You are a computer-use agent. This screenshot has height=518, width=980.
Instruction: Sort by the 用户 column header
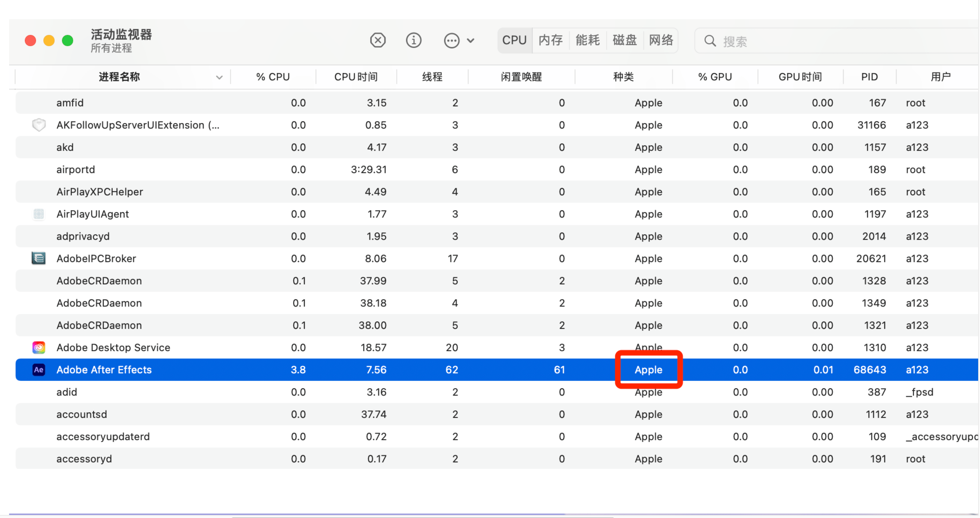click(x=940, y=77)
